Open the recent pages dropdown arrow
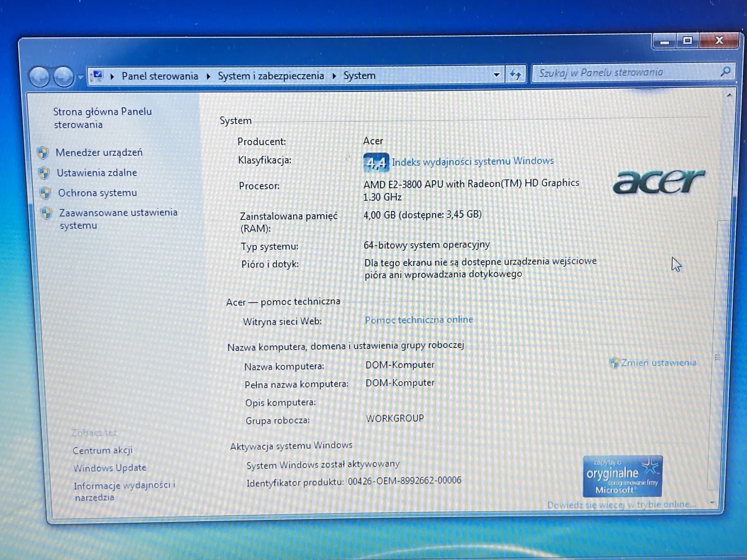This screenshot has width=747, height=560. 80,77
